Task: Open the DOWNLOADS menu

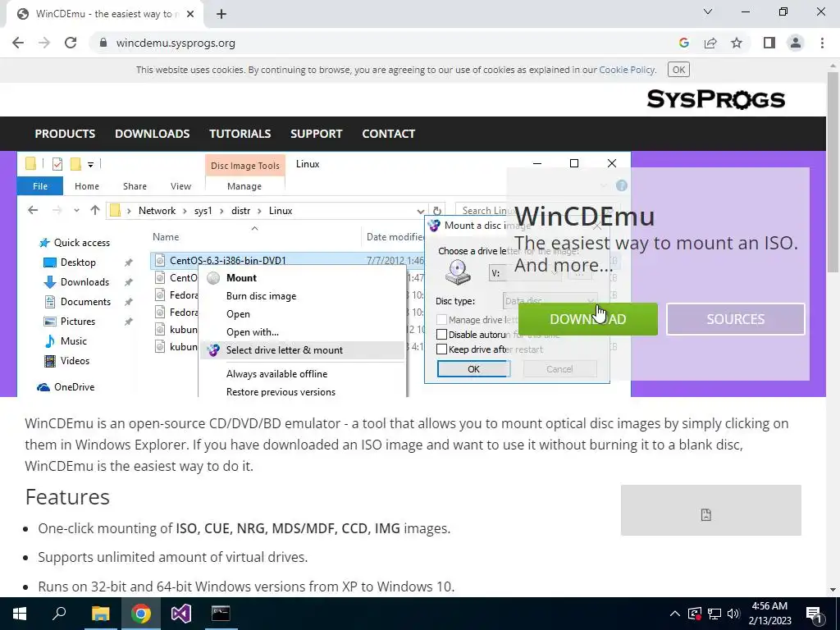Action: pyautogui.click(x=152, y=134)
